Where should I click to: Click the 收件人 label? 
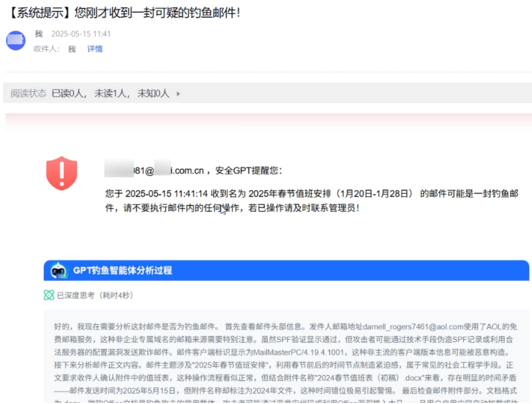pos(46,49)
